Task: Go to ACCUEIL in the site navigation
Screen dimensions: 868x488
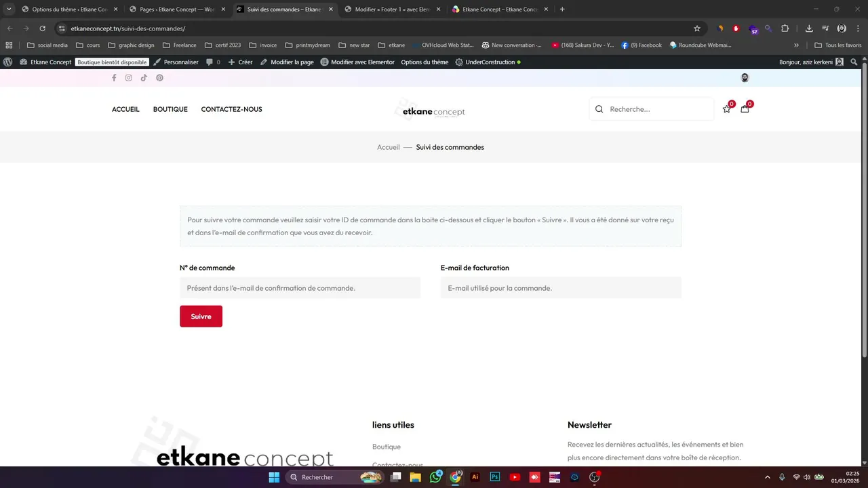Action: coord(125,109)
